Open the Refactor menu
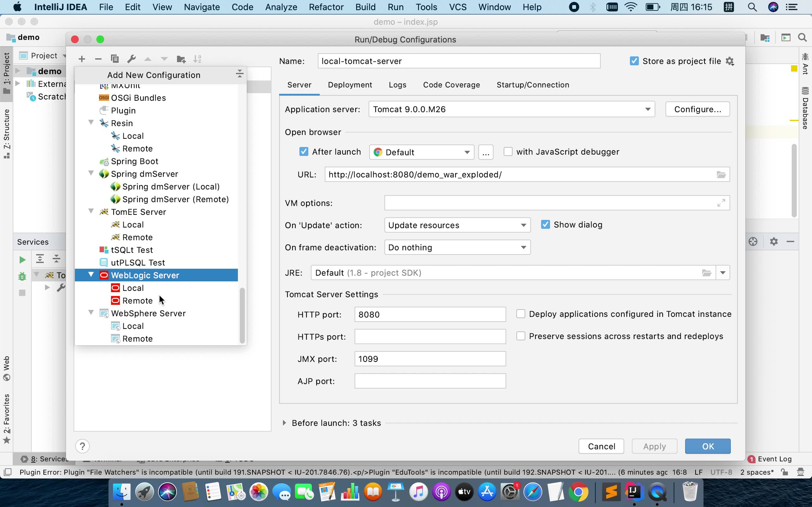Viewport: 812px width, 507px height. 326,7
